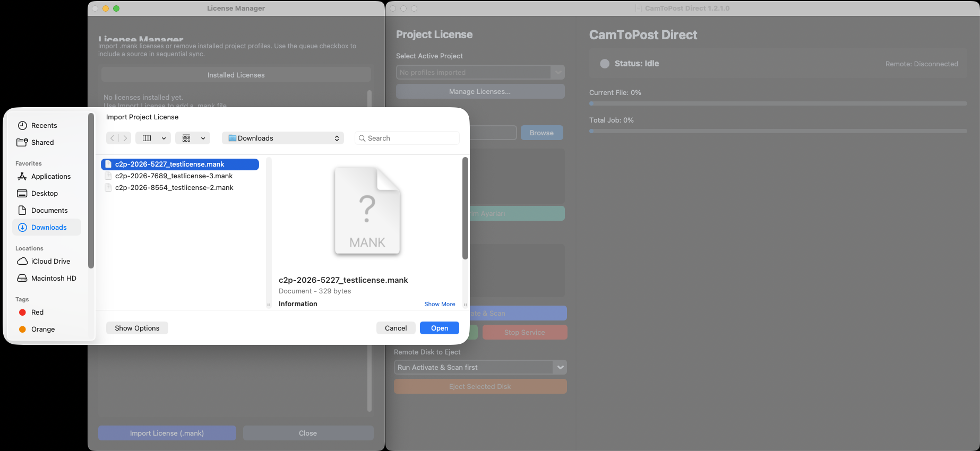The width and height of the screenshot is (980, 451).
Task: Click the column resize handle beside file list
Action: (269, 305)
